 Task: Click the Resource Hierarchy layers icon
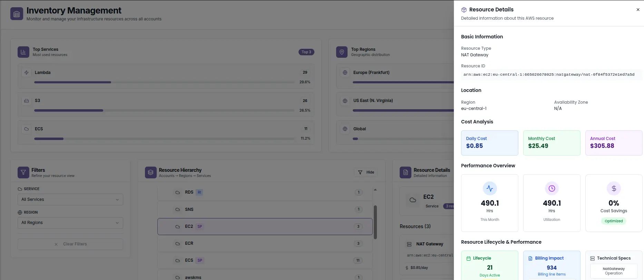coord(150,172)
